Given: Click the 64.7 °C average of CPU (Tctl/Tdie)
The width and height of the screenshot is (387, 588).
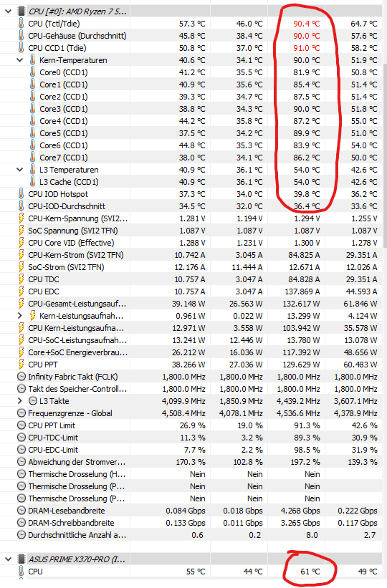Looking at the screenshot, I should (x=364, y=24).
